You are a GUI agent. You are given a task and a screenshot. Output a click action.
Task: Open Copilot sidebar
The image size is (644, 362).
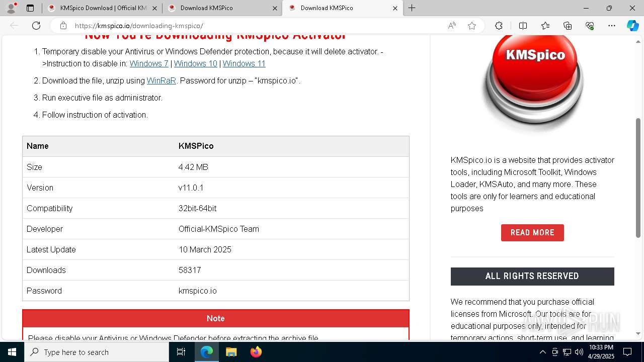pos(632,26)
